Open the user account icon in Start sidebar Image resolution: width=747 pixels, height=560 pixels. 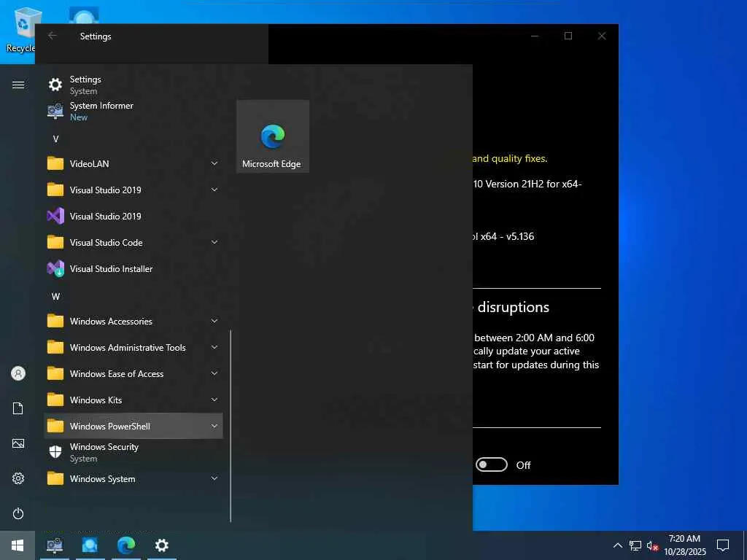(18, 373)
